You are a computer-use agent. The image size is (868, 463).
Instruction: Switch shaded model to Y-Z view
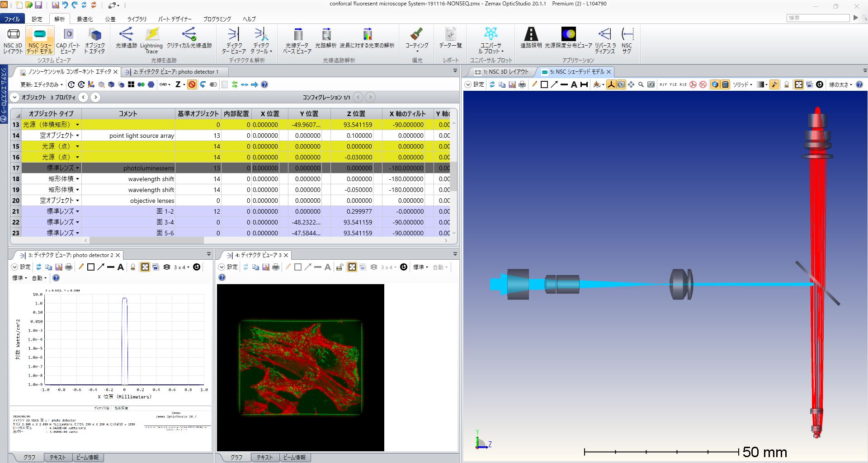[x=673, y=84]
